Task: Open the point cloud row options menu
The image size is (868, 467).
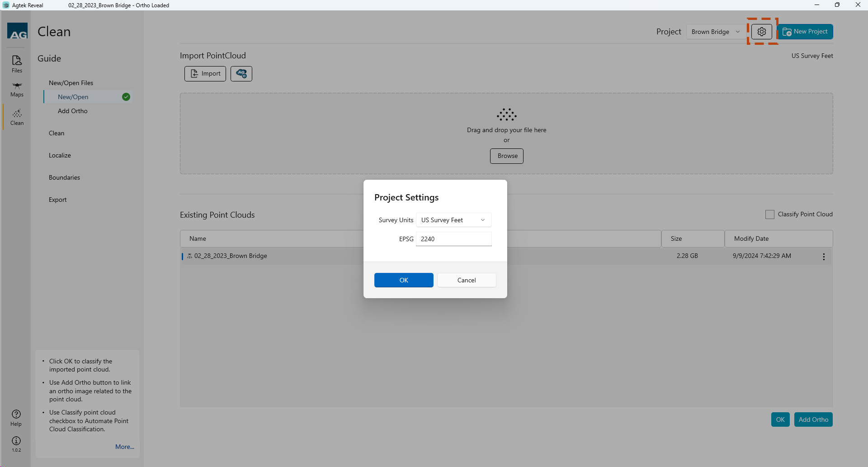Action: (x=824, y=257)
